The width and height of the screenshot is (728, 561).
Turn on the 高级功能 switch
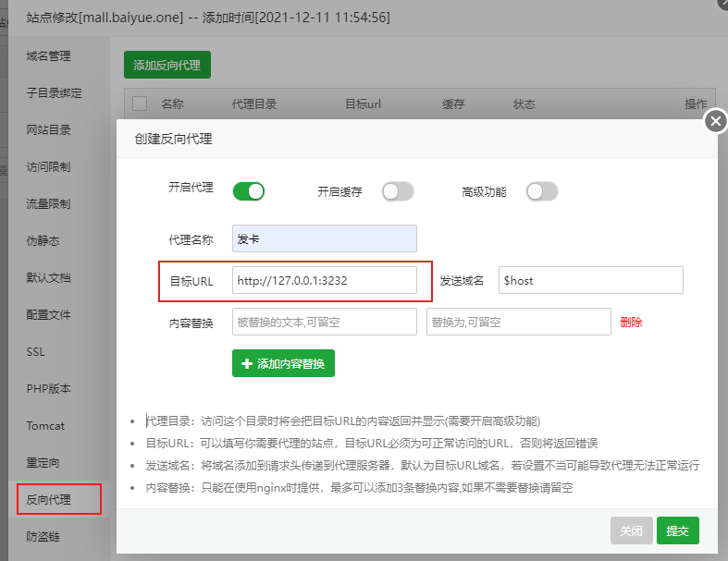(x=542, y=191)
